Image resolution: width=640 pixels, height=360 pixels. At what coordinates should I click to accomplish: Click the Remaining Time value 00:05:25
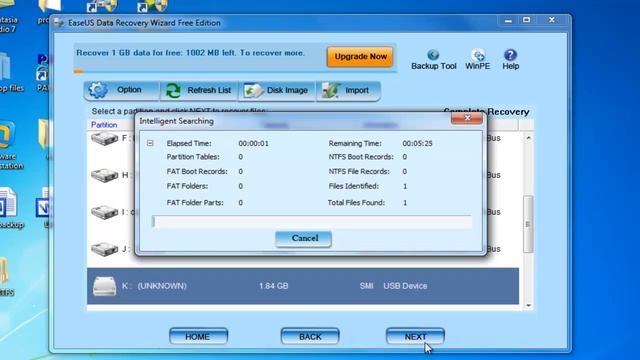pos(417,144)
